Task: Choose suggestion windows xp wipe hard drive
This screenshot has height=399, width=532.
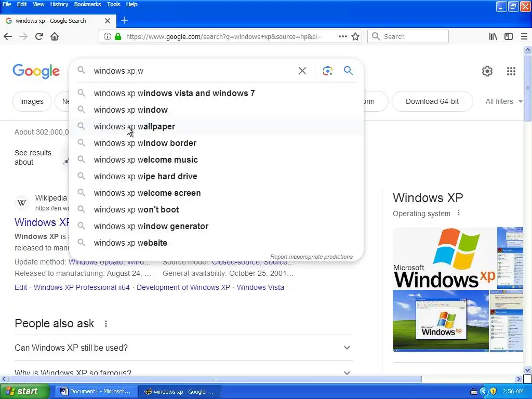Action: 216,177
